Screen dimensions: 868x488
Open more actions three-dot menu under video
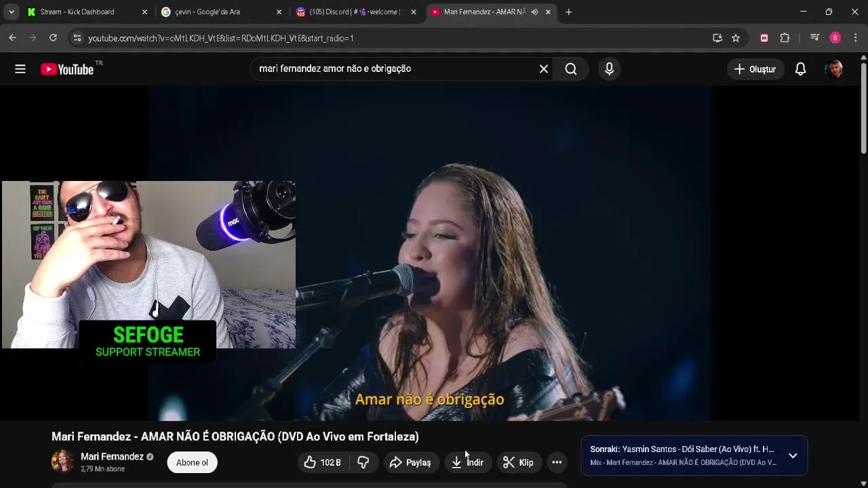click(x=557, y=462)
